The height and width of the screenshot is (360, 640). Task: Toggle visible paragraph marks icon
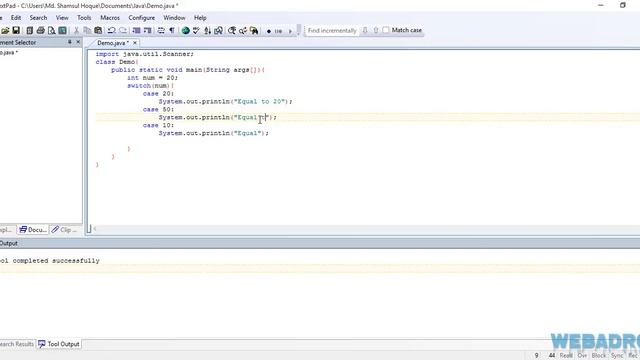(172, 31)
